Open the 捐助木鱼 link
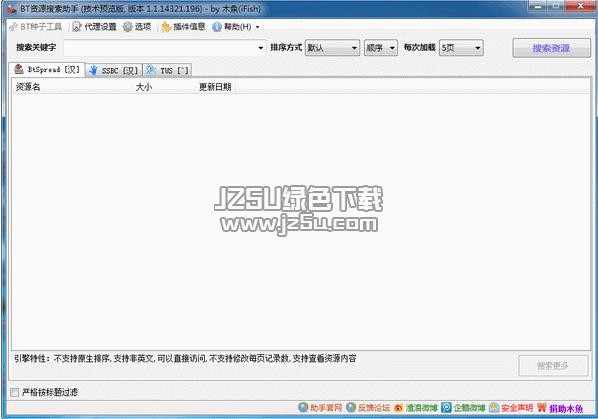Screen dimensions: 598x419 [x=566, y=408]
